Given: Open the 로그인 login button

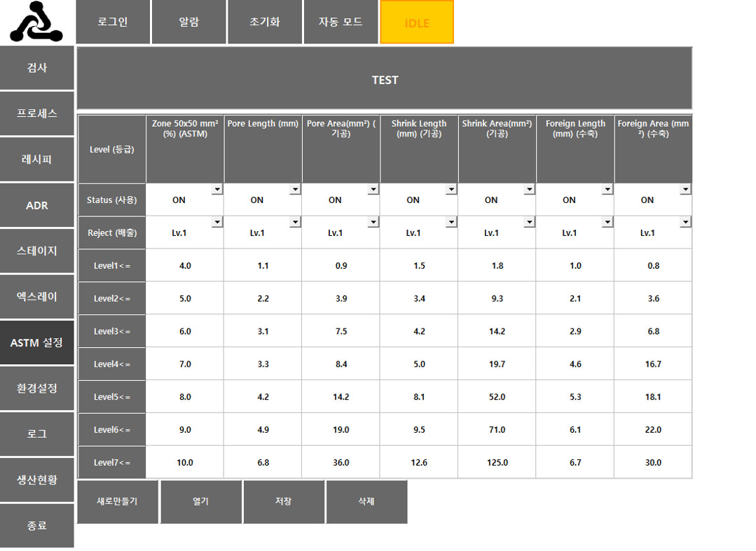Looking at the screenshot, I should tap(113, 22).
